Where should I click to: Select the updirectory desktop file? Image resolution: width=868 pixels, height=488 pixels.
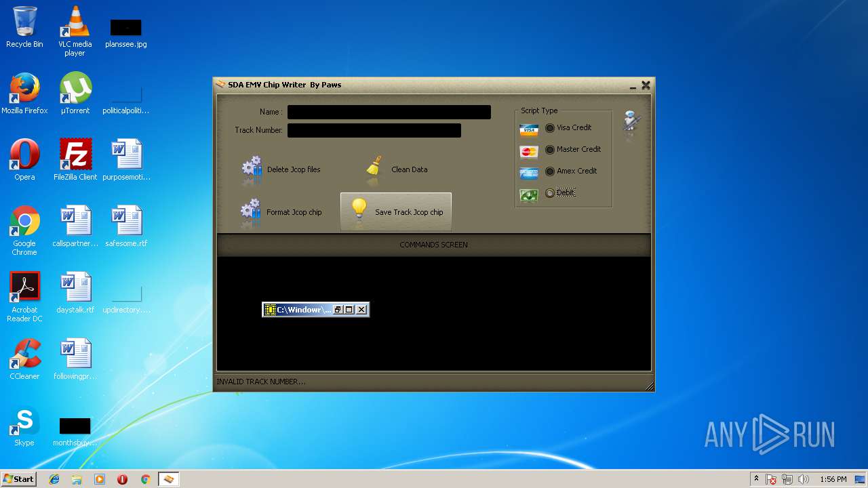[126, 298]
